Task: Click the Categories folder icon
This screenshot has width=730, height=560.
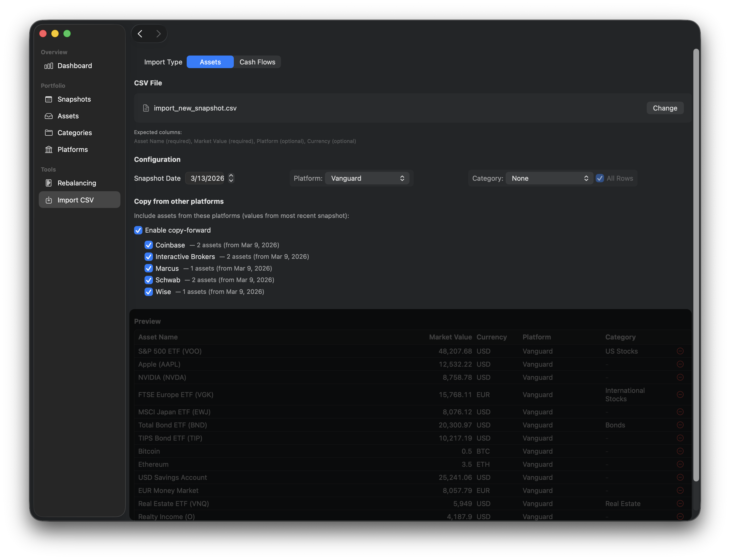Action: [49, 133]
